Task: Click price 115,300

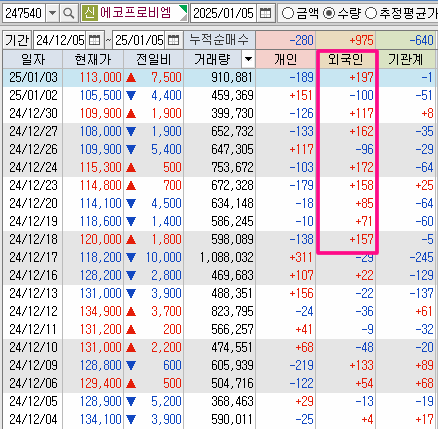Action: [x=100, y=167]
